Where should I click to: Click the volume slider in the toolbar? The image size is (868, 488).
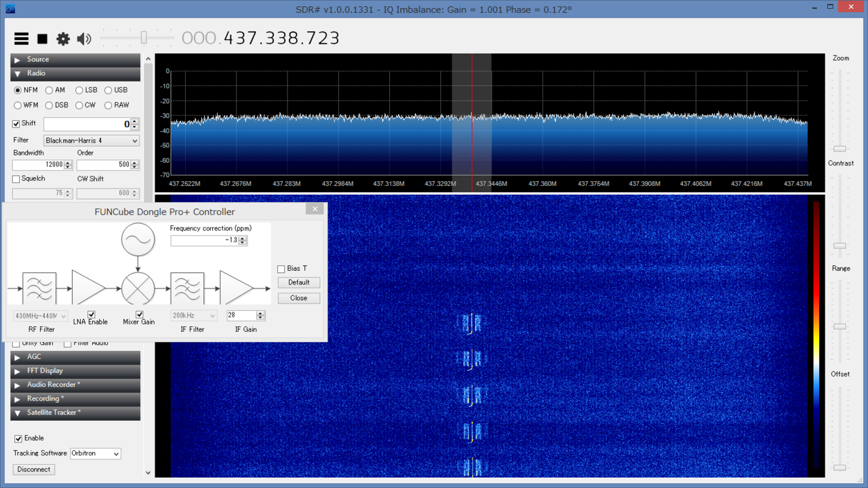point(138,38)
